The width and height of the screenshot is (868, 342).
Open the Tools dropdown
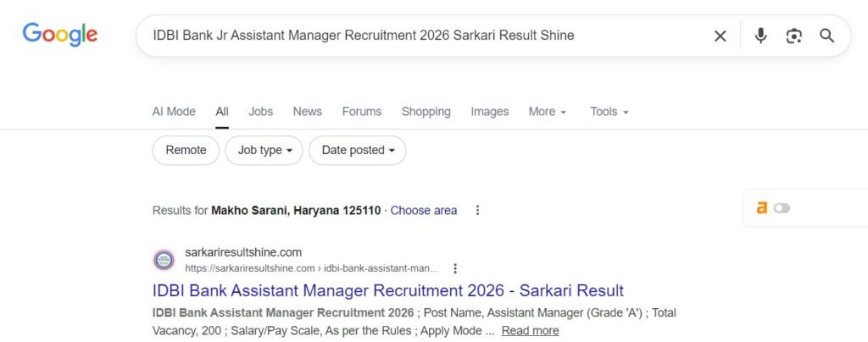click(x=609, y=112)
